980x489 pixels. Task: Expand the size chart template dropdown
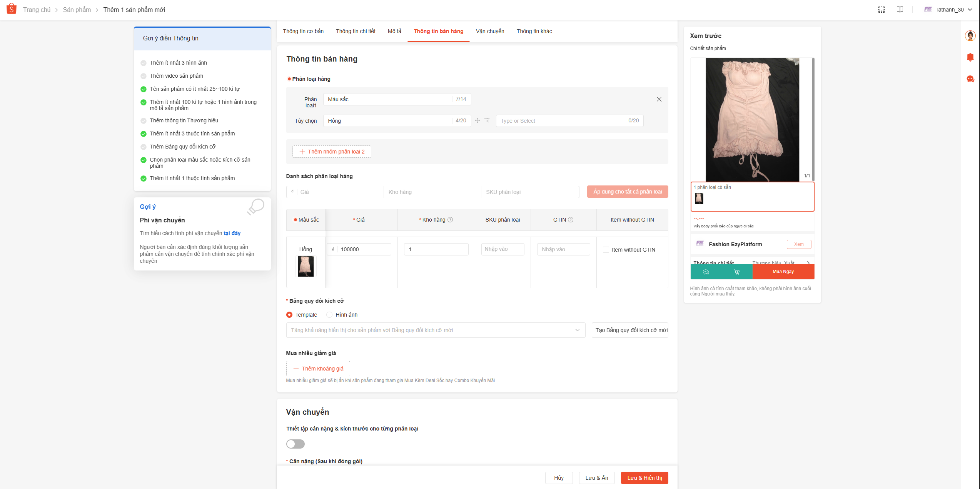coord(577,330)
